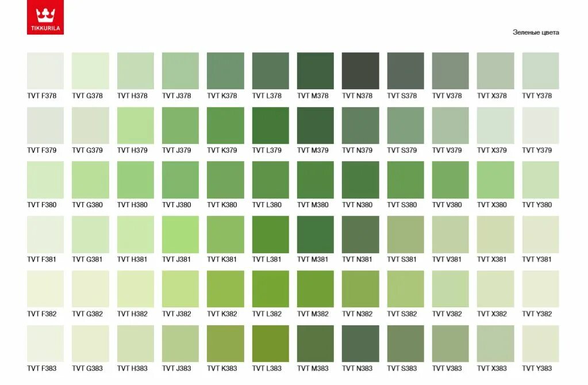Click the 'TVT L380' label text
Screen dimensions: 588x385
267,205
